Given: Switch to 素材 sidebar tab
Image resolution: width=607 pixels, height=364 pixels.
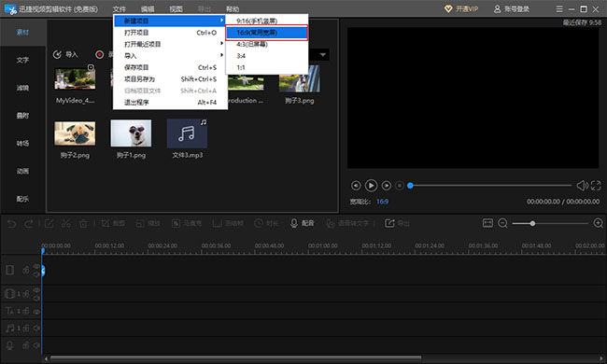Looking at the screenshot, I should [22, 32].
